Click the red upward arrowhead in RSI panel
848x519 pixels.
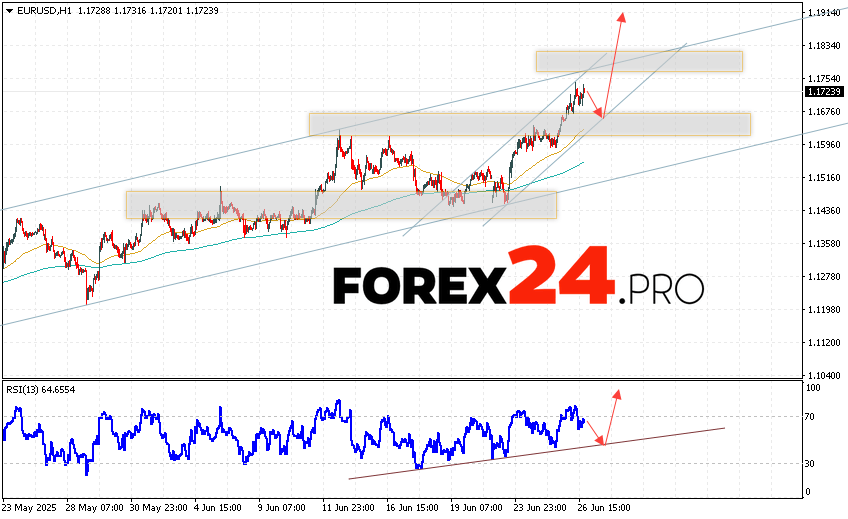tap(617, 394)
